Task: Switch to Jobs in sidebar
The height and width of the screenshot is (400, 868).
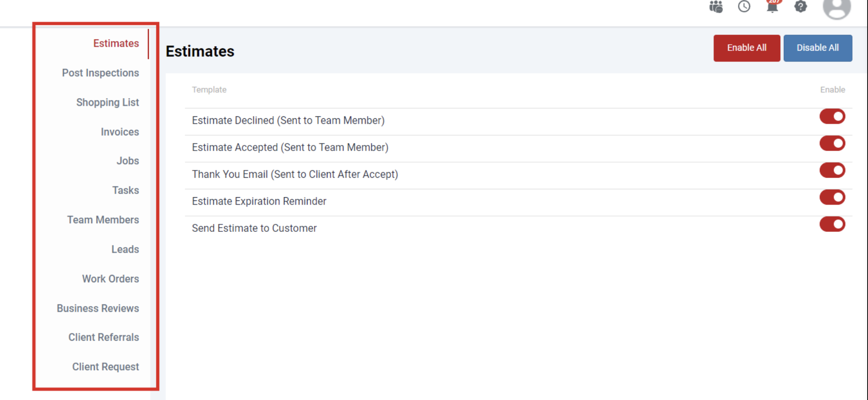Action: coord(128,161)
